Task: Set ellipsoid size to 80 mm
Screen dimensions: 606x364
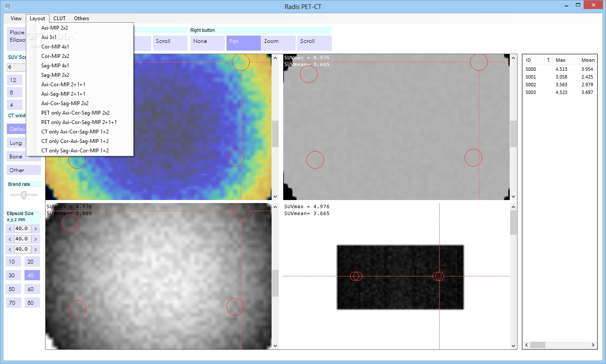Action: [32, 303]
